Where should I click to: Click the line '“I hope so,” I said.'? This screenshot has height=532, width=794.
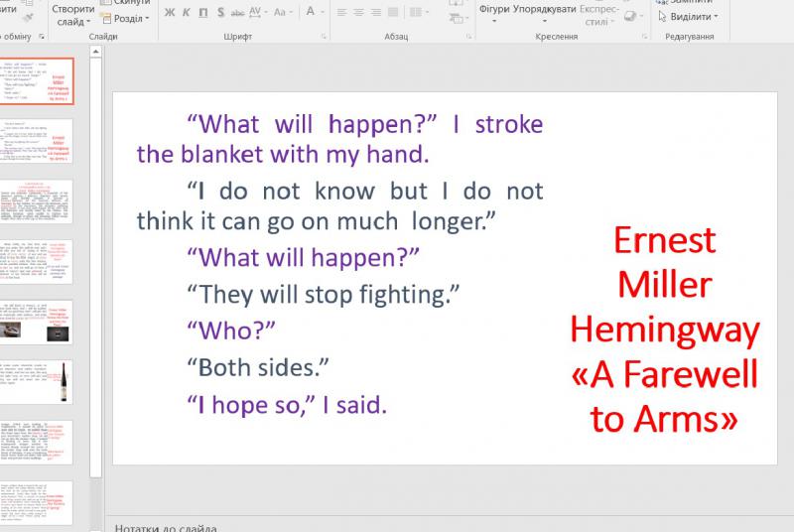[287, 405]
